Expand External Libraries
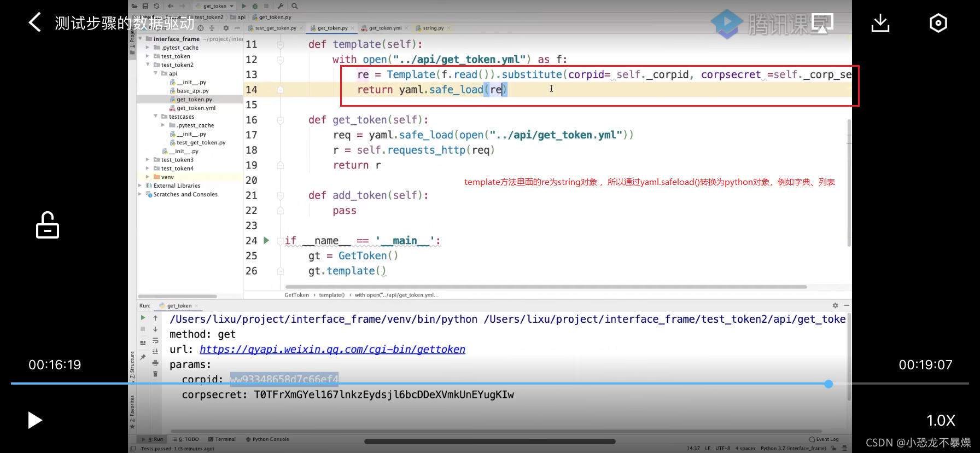Viewport: 980px width, 453px height. click(140, 185)
